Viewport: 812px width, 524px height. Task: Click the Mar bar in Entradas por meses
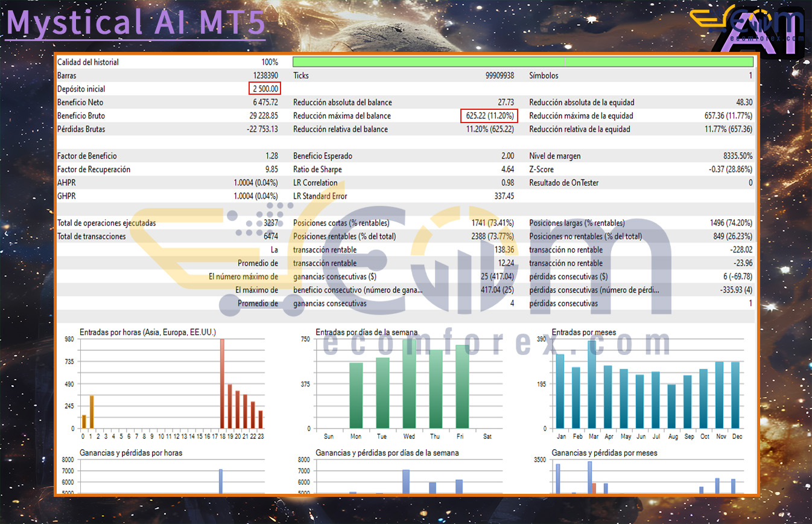(591, 385)
